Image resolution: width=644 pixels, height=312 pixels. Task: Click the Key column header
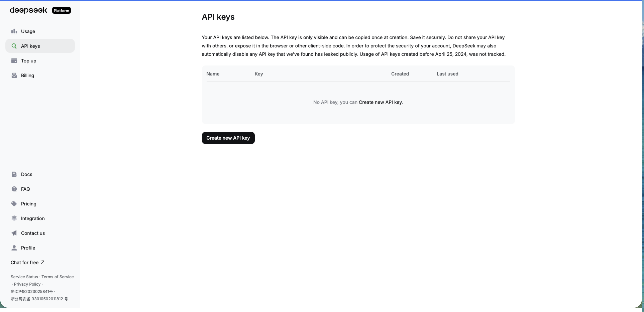click(x=259, y=74)
